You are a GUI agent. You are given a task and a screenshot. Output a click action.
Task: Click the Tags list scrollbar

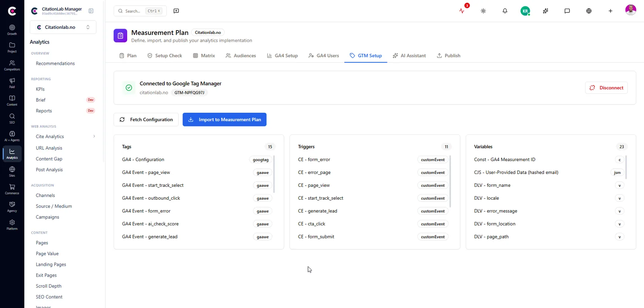tap(274, 174)
